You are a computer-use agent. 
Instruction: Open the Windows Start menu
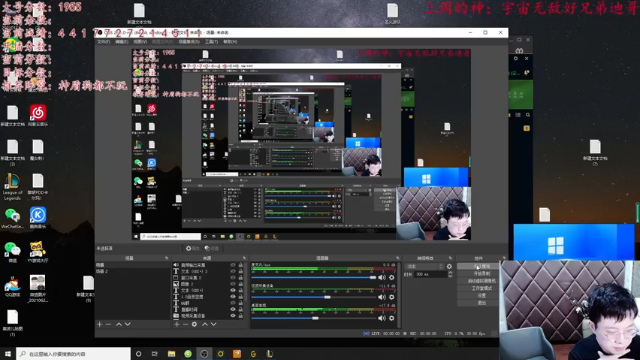pos(8,354)
